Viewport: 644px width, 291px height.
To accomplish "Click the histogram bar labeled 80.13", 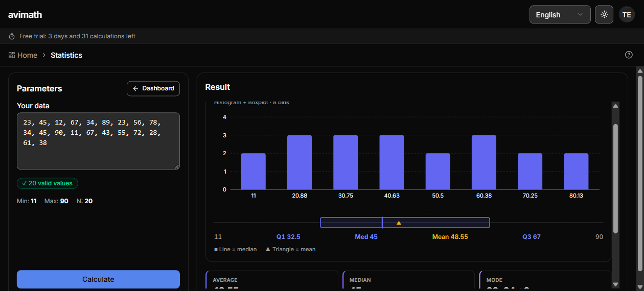I will pos(576,172).
